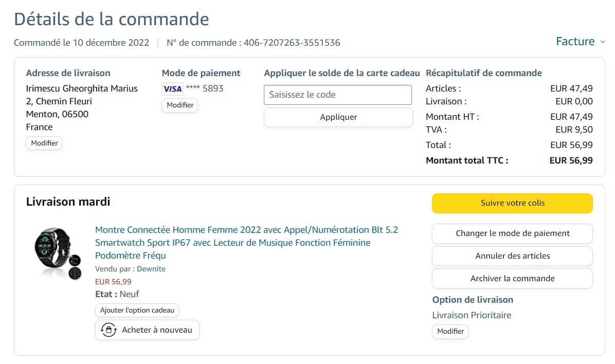Image resolution: width=615 pixels, height=364 pixels.
Task: Visit the Dewnite seller link
Action: point(151,269)
